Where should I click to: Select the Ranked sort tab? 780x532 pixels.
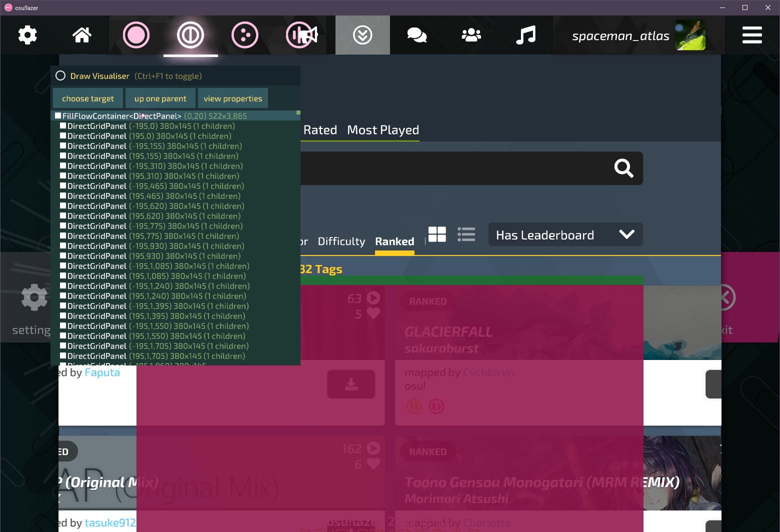click(394, 241)
